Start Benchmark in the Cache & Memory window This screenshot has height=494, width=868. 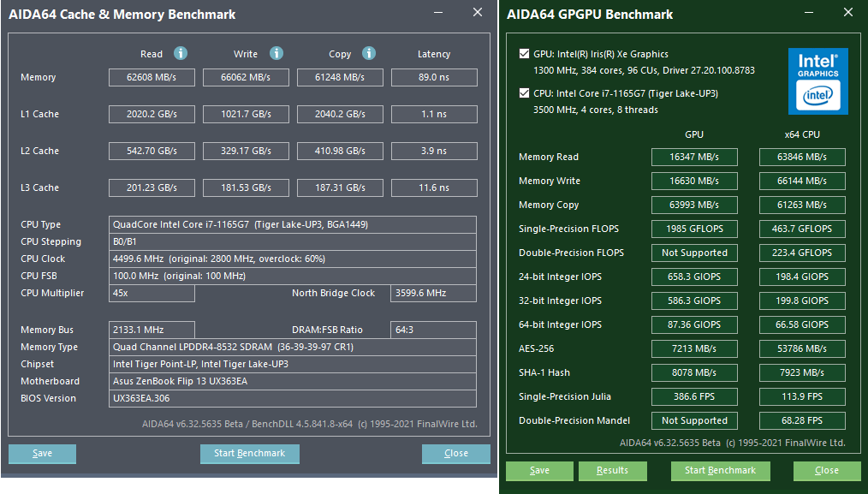click(x=249, y=453)
